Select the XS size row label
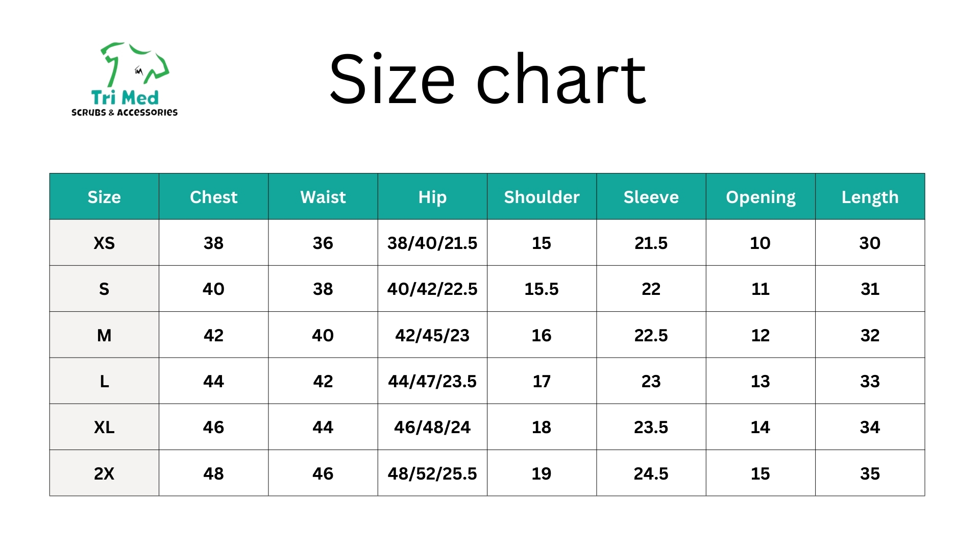The image size is (980, 551). [104, 243]
